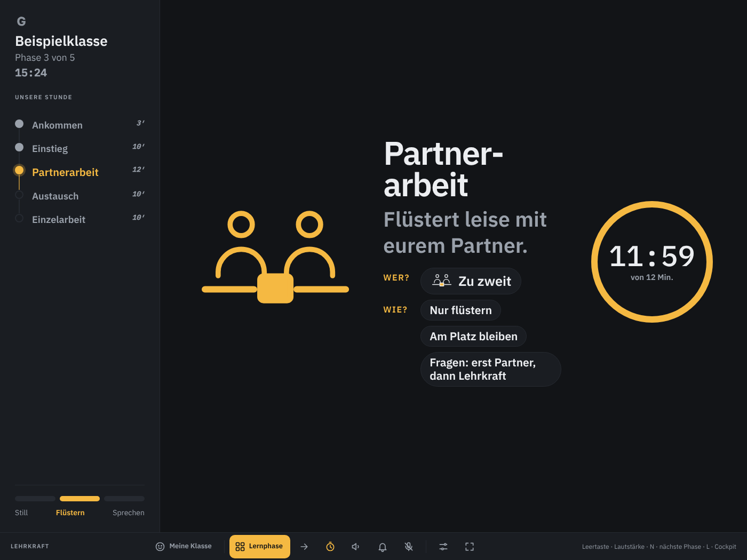Click the LEHRKRAFT label
Screen dimensions: 747x560
coord(30,547)
